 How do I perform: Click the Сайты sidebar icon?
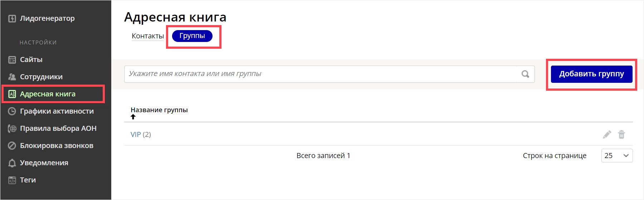tap(12, 60)
